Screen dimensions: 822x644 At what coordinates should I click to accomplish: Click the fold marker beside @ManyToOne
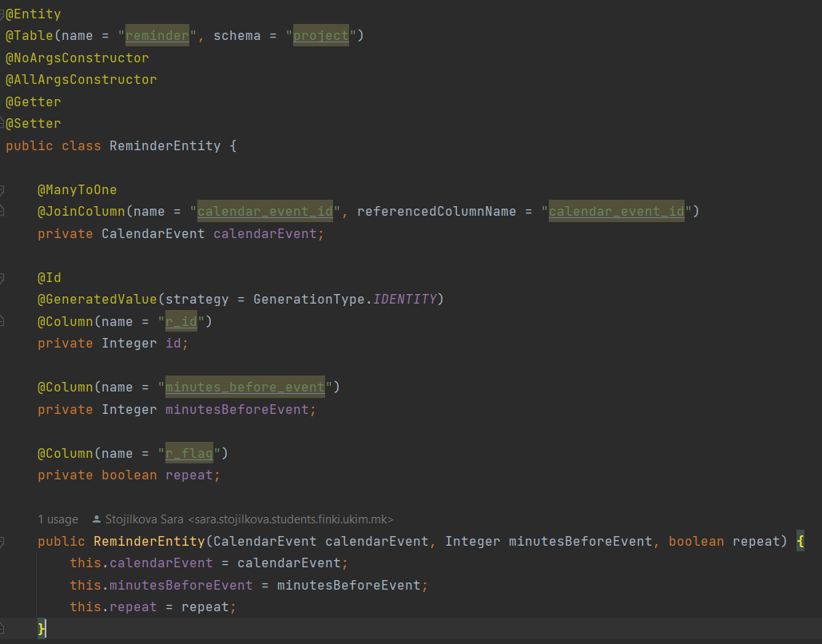coord(2,189)
